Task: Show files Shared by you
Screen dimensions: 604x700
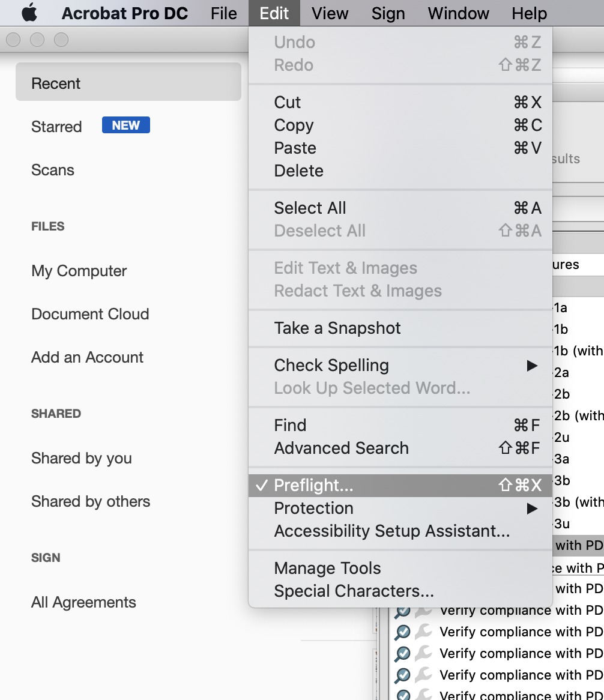Action: pos(81,458)
